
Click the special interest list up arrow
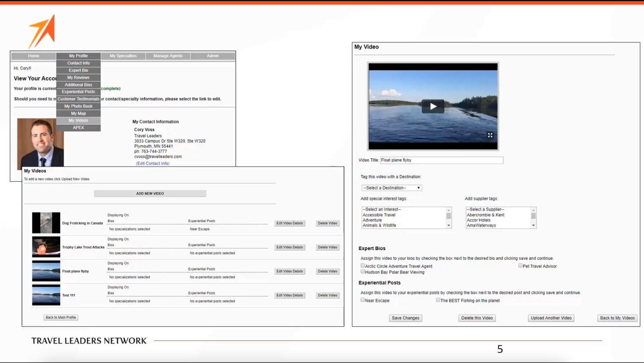(449, 210)
